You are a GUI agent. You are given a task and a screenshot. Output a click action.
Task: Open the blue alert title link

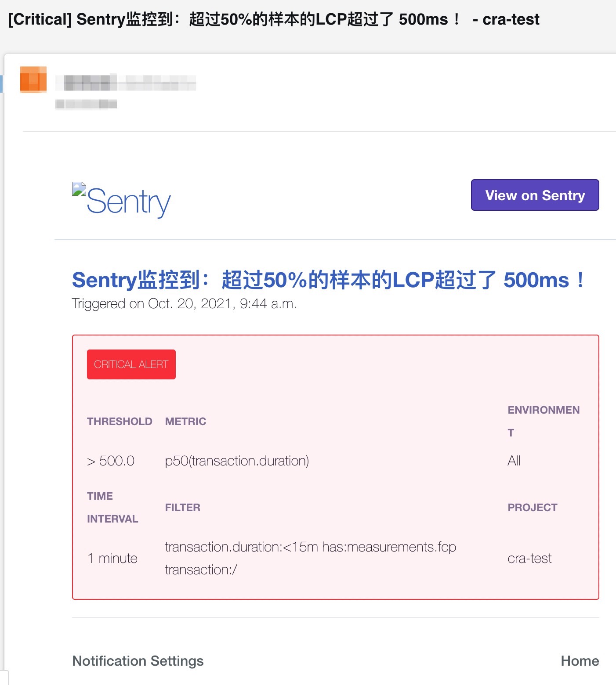[329, 280]
